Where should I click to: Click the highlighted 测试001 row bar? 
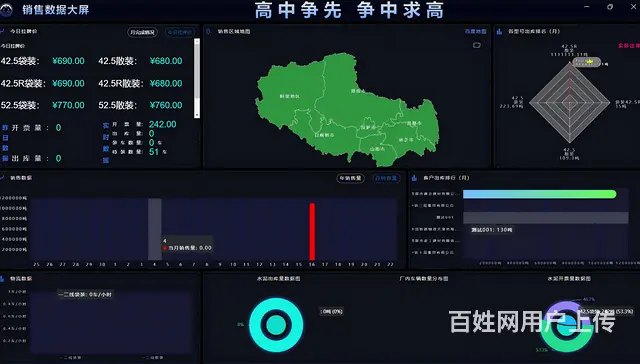tap(546, 218)
